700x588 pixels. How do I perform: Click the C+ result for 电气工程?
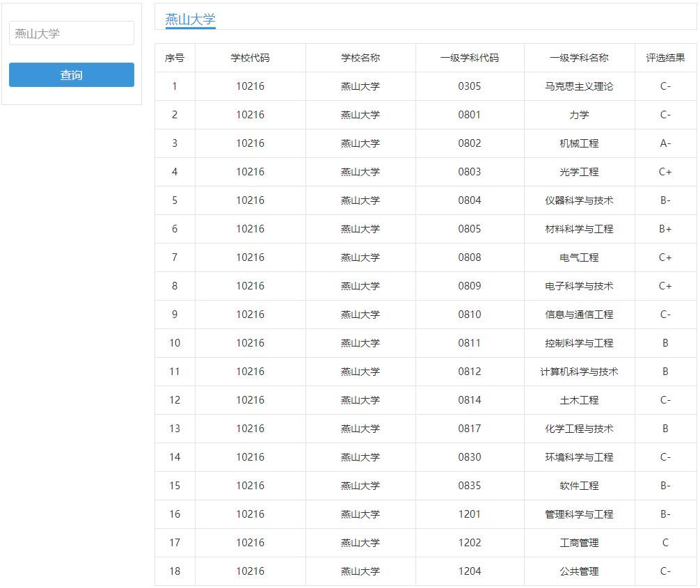click(665, 257)
